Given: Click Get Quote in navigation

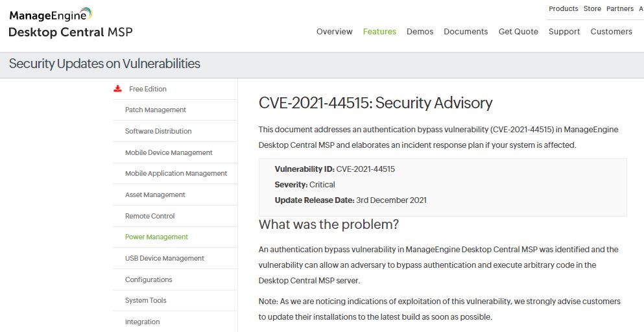Looking at the screenshot, I should (x=518, y=32).
